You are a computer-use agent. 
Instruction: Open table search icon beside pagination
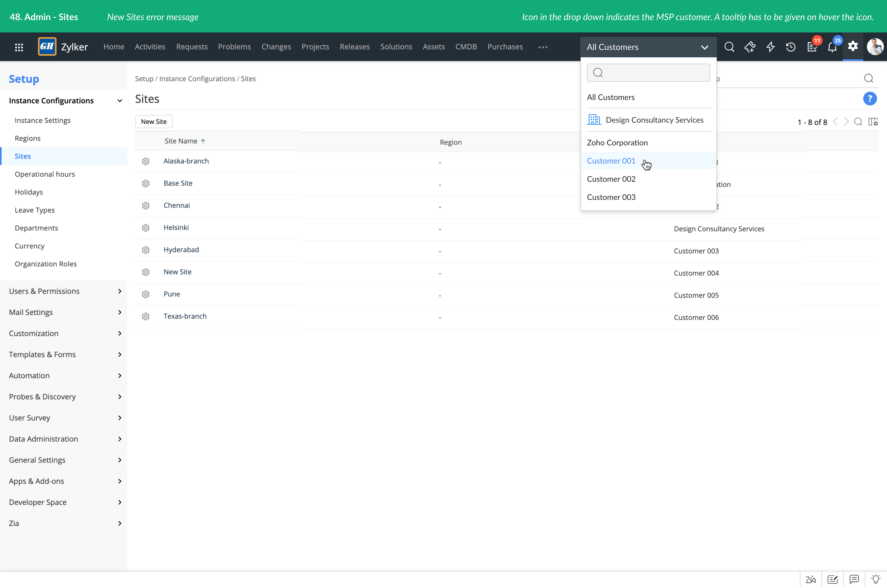pos(858,122)
